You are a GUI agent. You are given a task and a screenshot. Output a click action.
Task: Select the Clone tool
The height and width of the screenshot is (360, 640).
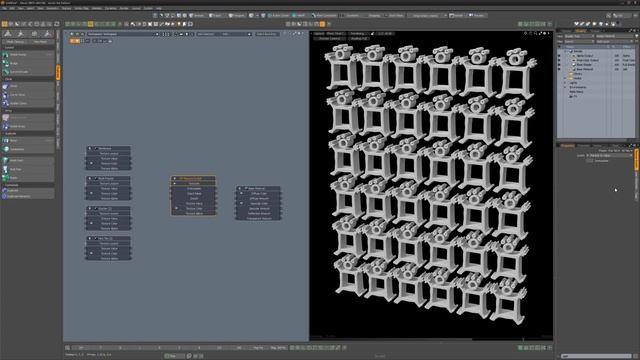[x=28, y=86]
